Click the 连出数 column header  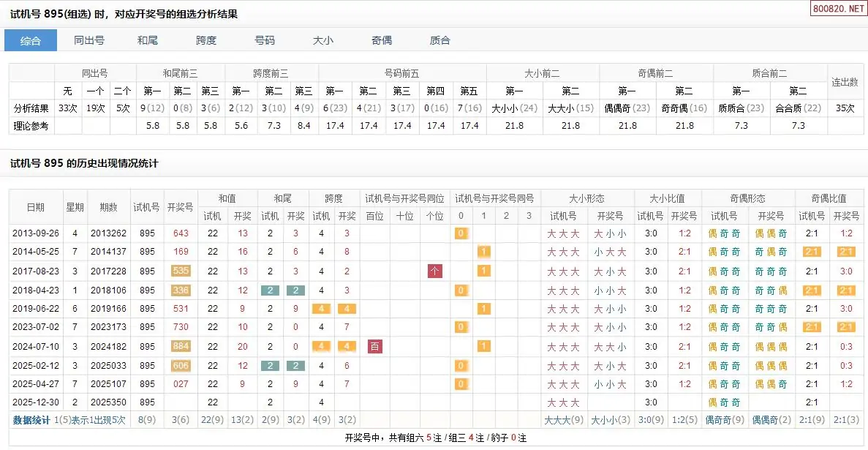point(845,82)
